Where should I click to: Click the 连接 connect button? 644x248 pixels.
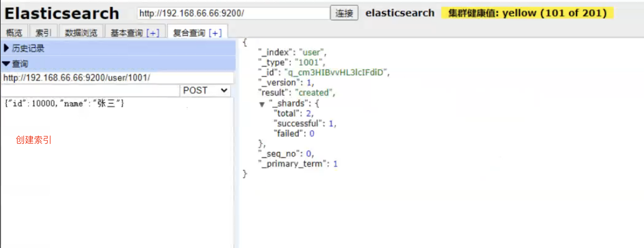(x=344, y=13)
